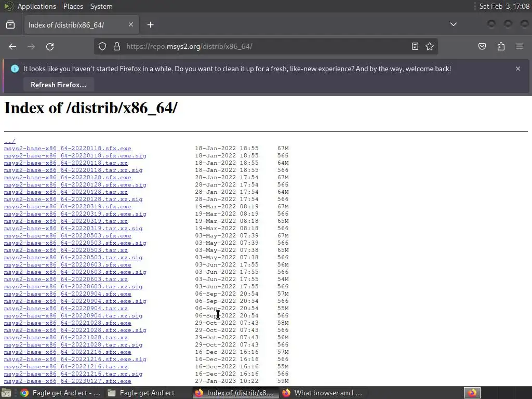Click the Refresh Firefox… button

58,85
